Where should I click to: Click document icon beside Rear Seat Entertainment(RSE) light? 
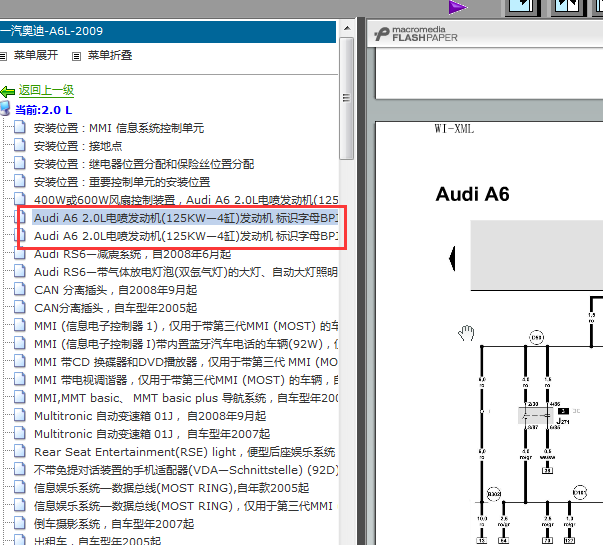[x=20, y=451]
